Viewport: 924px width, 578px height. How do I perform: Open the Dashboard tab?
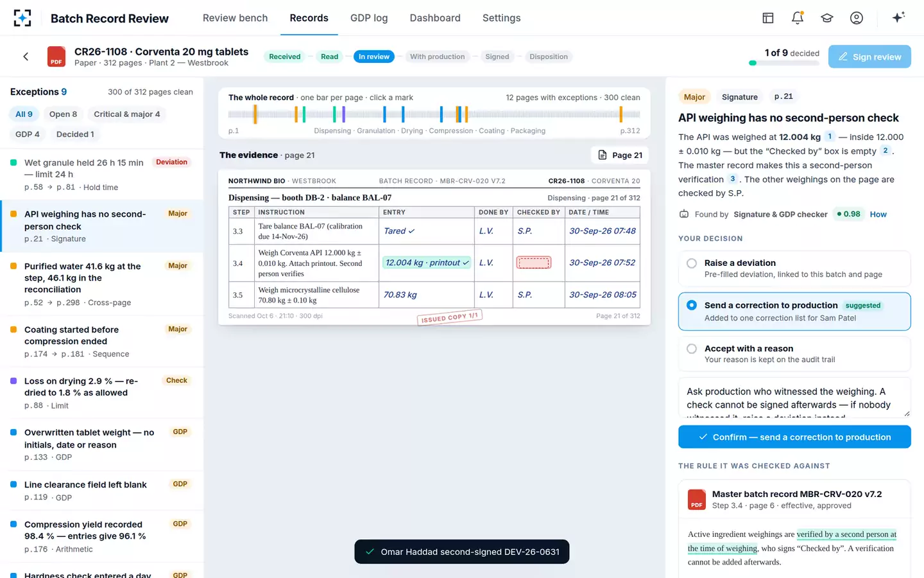(435, 18)
